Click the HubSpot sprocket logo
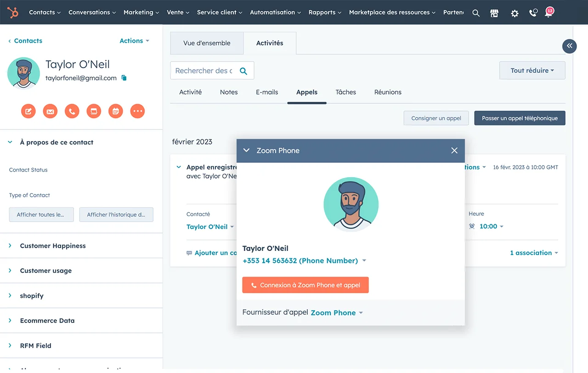 tap(13, 12)
